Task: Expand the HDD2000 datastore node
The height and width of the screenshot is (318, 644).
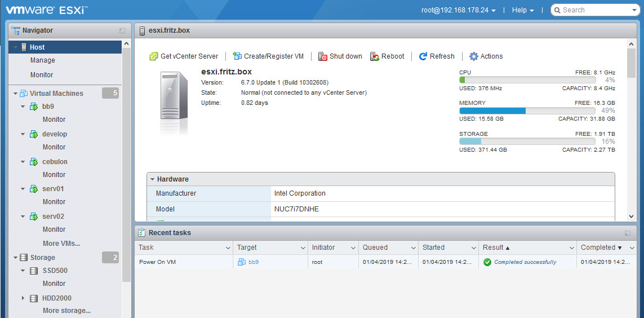Action: click(23, 298)
